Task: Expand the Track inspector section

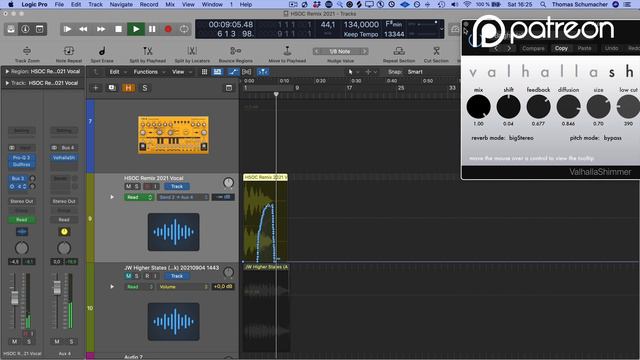Action: pos(7,83)
